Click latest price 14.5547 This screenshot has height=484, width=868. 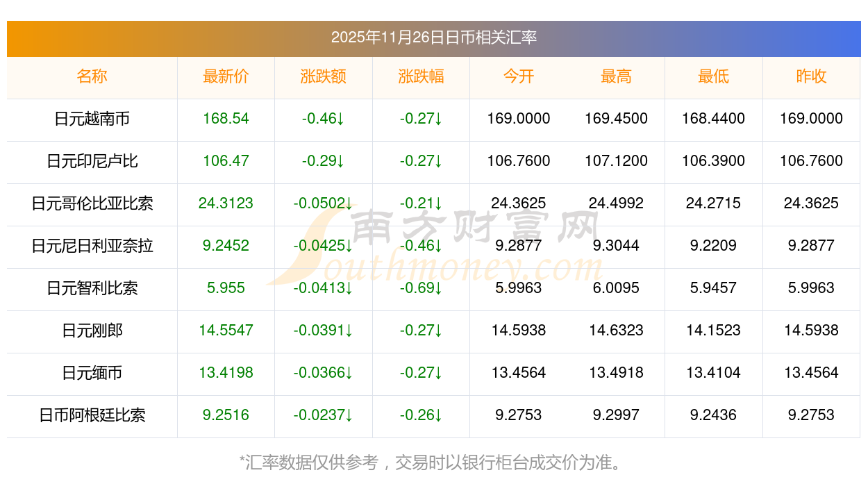226,331
